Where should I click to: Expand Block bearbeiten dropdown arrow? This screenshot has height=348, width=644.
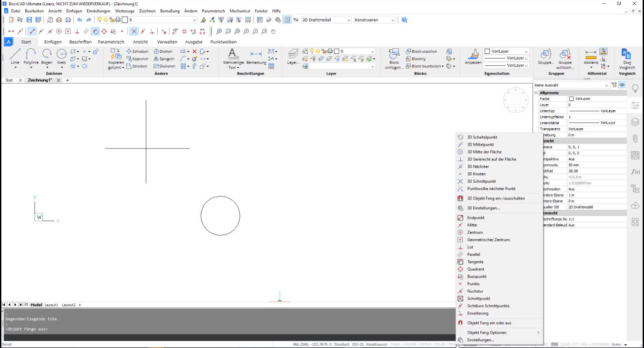coord(443,66)
